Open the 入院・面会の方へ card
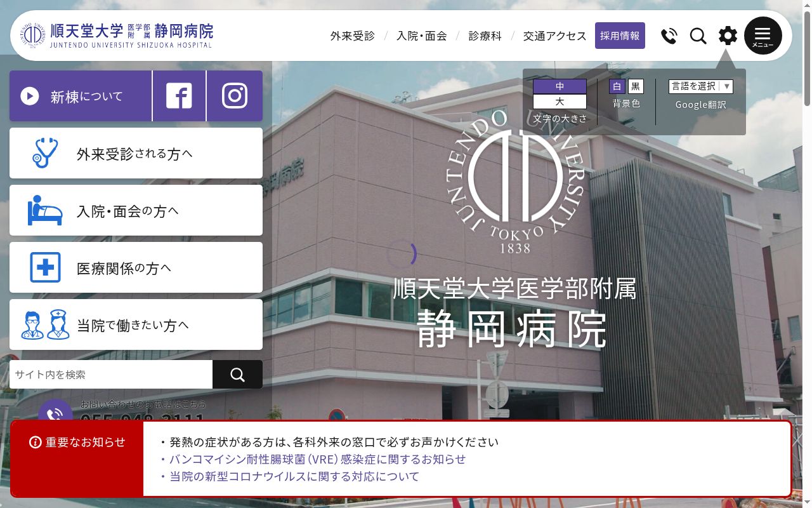The width and height of the screenshot is (812, 508). 136,210
